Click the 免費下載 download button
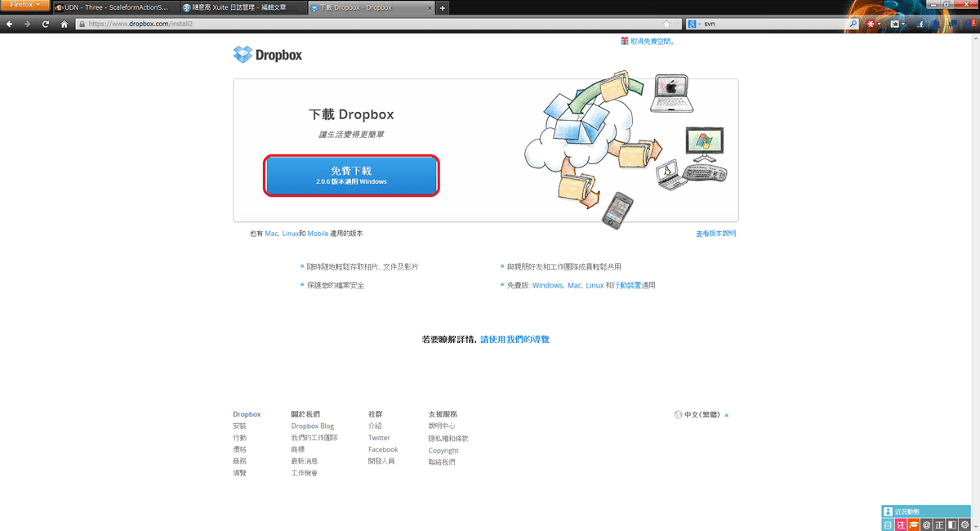 [x=351, y=176]
